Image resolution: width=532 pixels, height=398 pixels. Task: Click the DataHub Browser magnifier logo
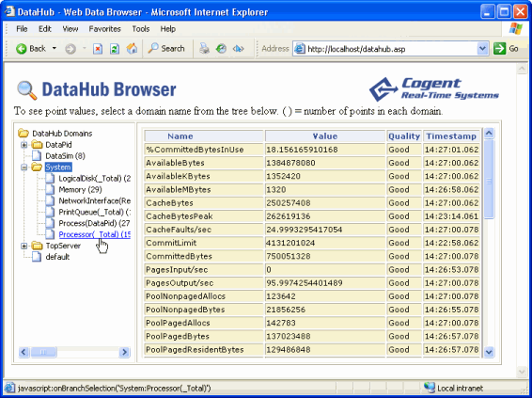[x=27, y=90]
